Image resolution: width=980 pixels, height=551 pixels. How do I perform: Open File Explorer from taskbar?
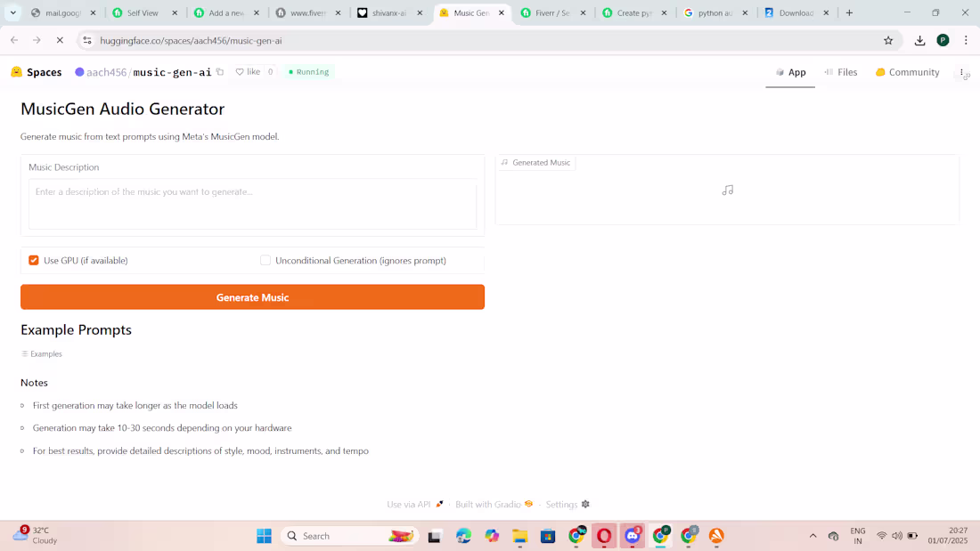(520, 536)
